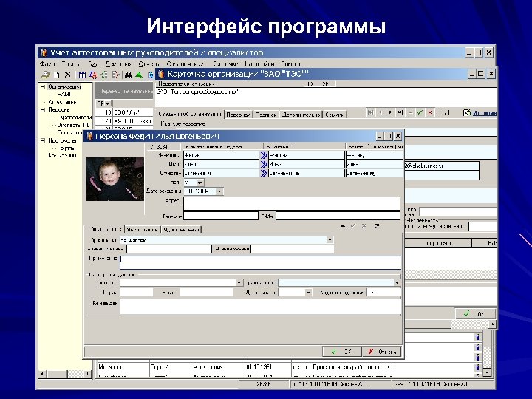Screen dimensions: 532x399
Task: Click the new document toolbar icon
Action: pyautogui.click(x=57, y=75)
